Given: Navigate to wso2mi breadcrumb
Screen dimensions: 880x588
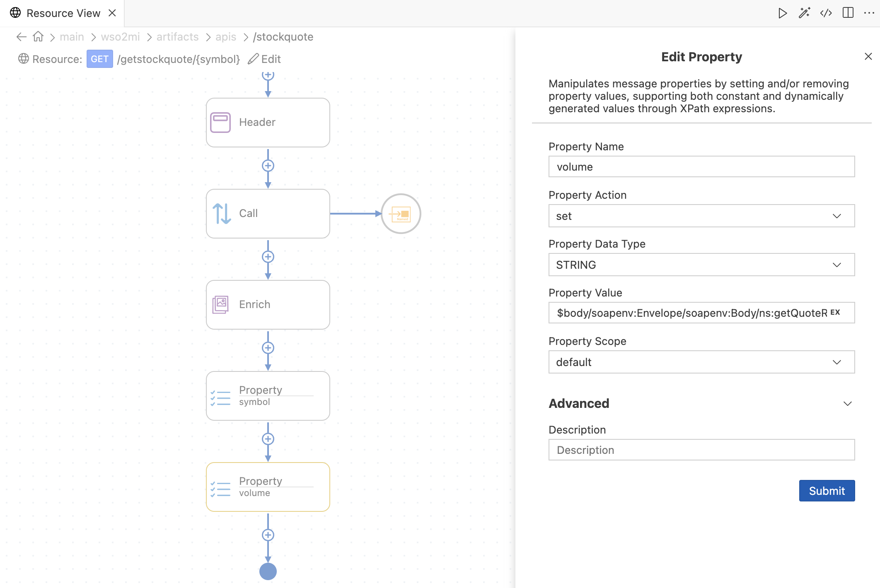Looking at the screenshot, I should click(120, 37).
